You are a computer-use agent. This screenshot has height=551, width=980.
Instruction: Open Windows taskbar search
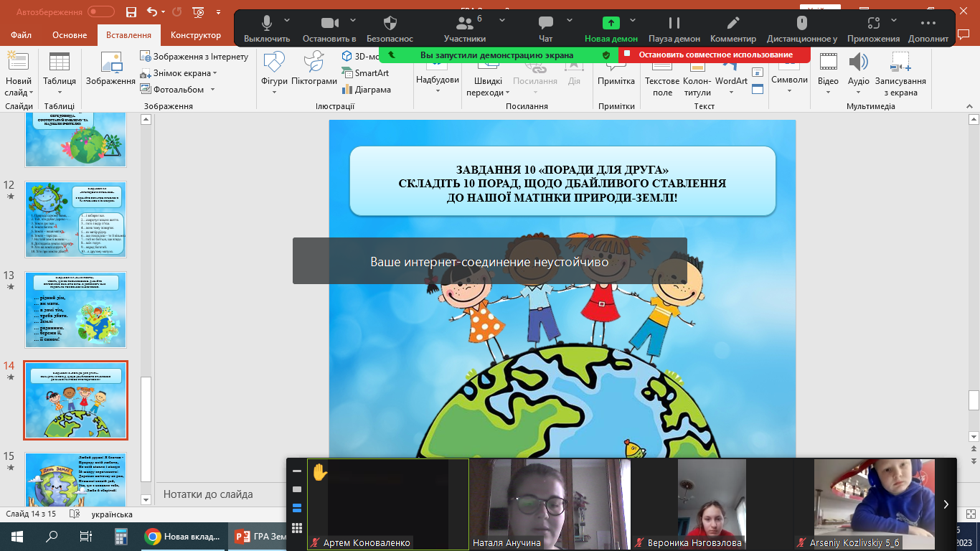tap(52, 536)
